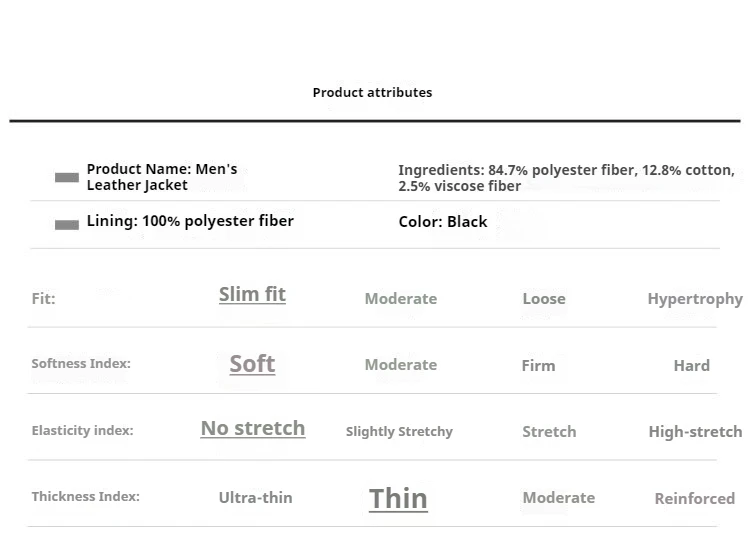Select Ultra-thin thickness option
Viewport: 750px width, 546px height.
pos(255,497)
